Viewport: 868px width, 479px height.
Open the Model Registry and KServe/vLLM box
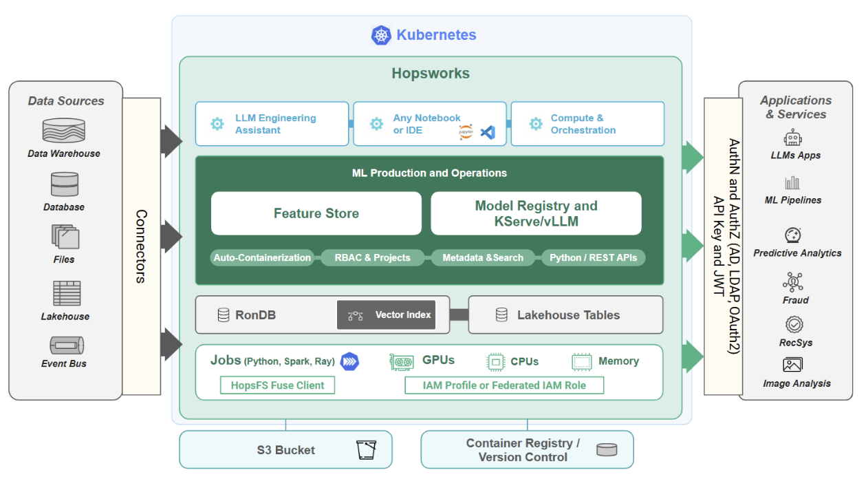pyautogui.click(x=536, y=213)
